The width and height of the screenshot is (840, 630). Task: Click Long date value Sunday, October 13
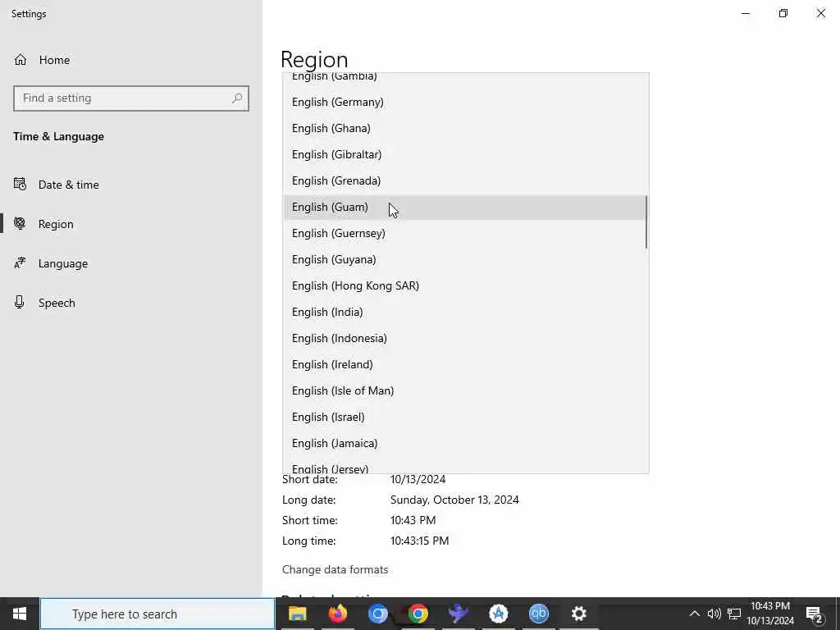(x=454, y=500)
